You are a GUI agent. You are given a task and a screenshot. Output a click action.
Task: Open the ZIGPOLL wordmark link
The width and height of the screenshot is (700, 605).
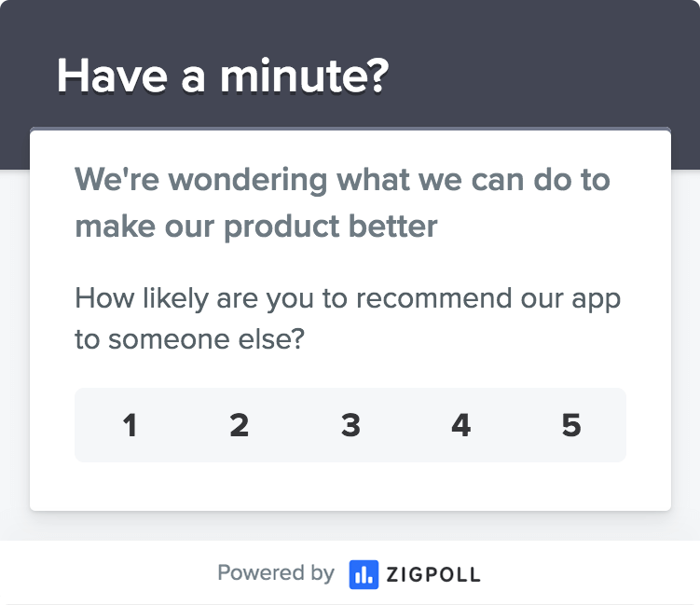433,574
